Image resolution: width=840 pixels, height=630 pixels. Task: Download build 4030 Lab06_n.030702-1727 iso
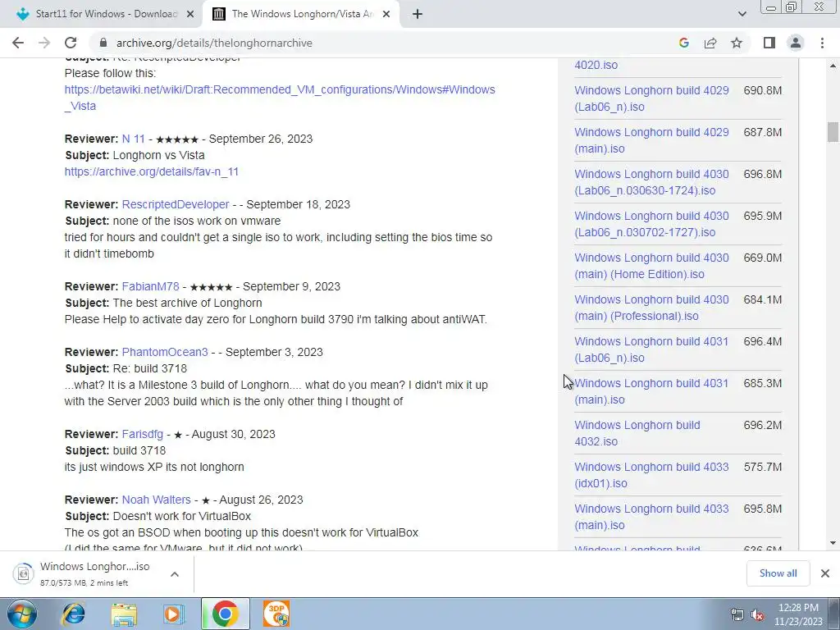[x=651, y=224]
